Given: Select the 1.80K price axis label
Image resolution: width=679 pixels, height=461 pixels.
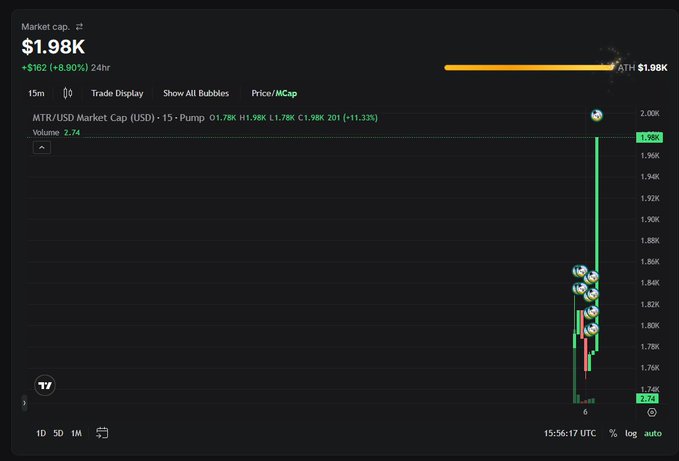Looking at the screenshot, I should click(x=650, y=326).
